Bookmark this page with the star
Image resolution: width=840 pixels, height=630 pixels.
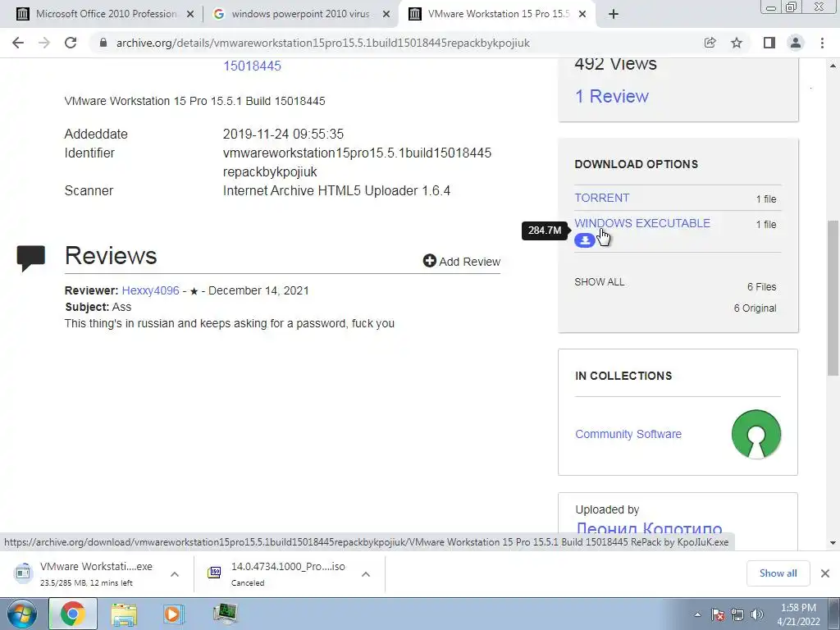[x=737, y=43]
